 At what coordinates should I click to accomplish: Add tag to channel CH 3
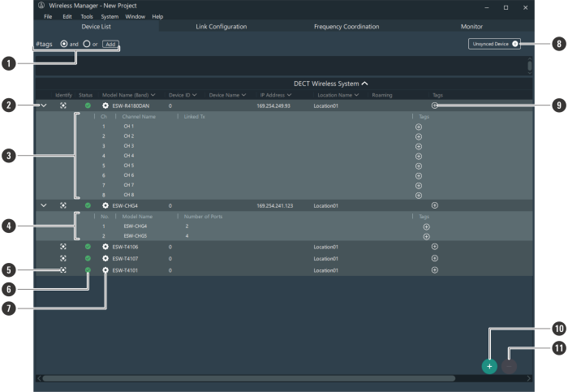point(419,146)
